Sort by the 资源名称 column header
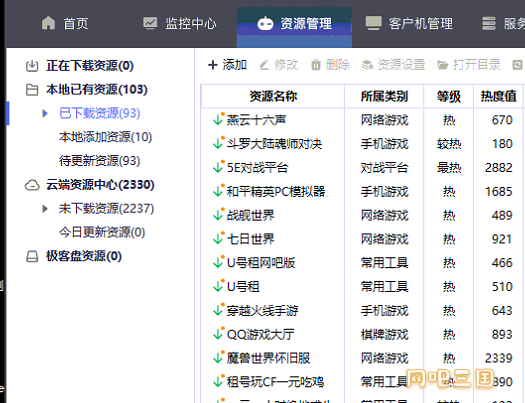Viewport: 525px width, 403px height. 273,96
